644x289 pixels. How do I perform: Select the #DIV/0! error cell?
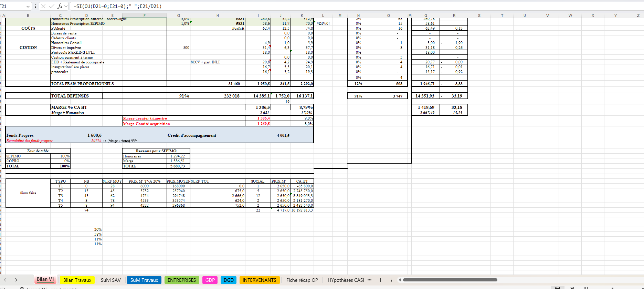tap(323, 23)
